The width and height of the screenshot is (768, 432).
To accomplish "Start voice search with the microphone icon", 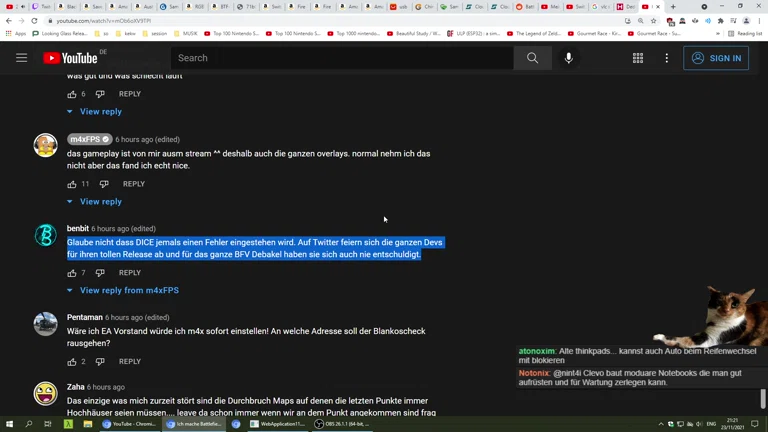I will point(568,58).
